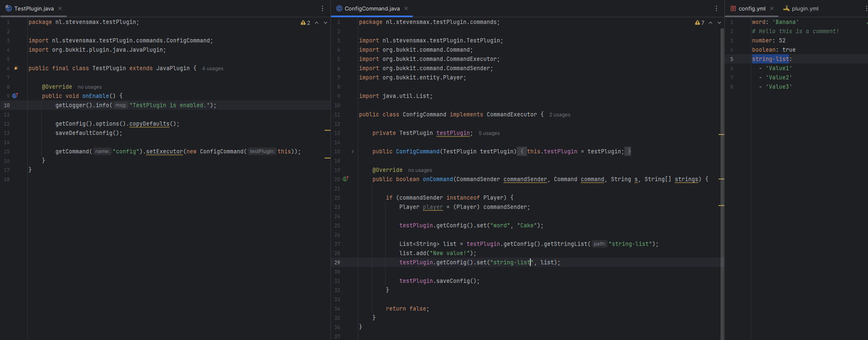Expand the folded ConfigCommand constructor at line 15
This screenshot has height=340, width=868.
[x=352, y=151]
